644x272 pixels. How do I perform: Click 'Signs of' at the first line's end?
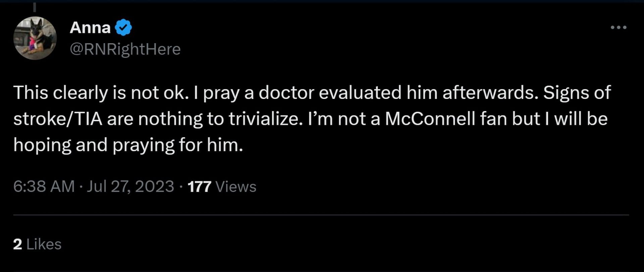click(x=577, y=92)
